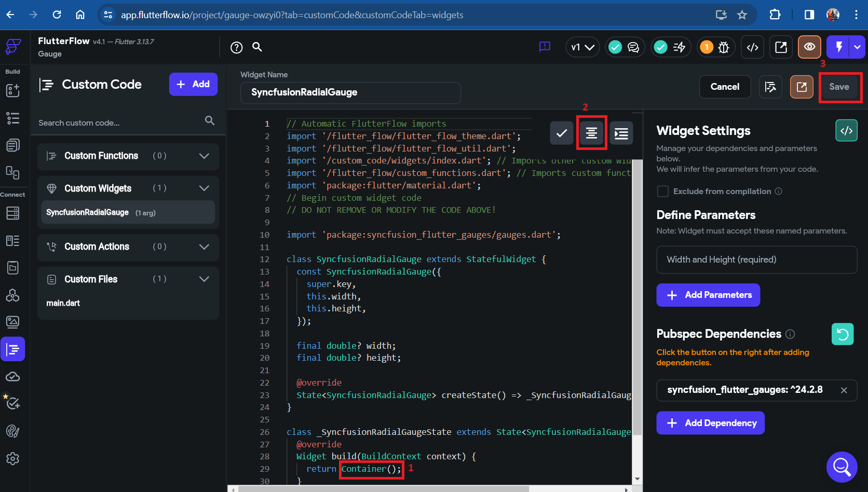Select the highlighted Custom Code sidebar icon

12,349
